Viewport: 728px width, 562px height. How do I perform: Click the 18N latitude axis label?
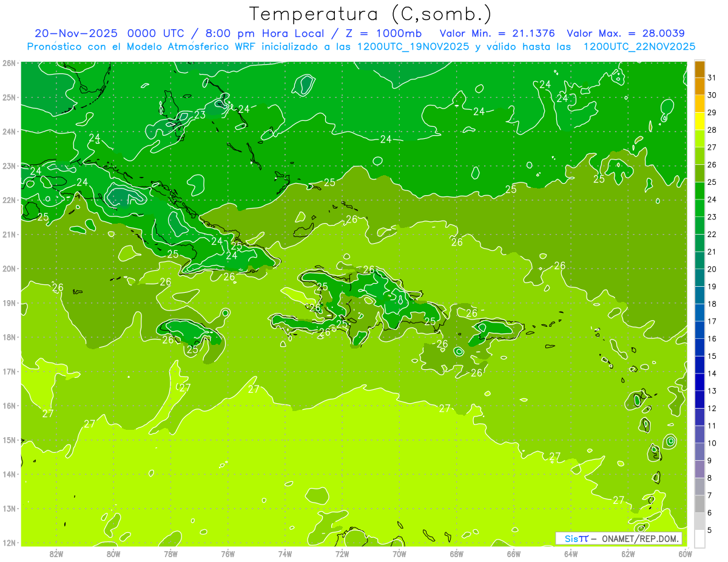pos(9,337)
